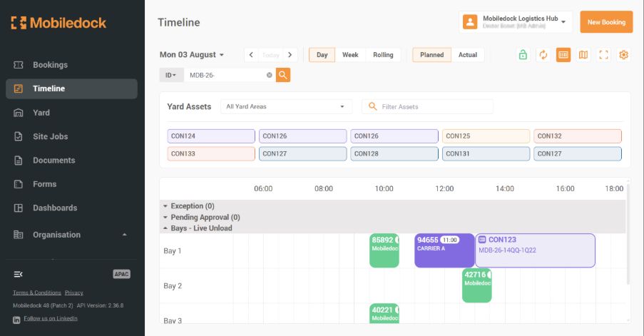Enter fullscreen mode via expand icon

[x=603, y=55]
